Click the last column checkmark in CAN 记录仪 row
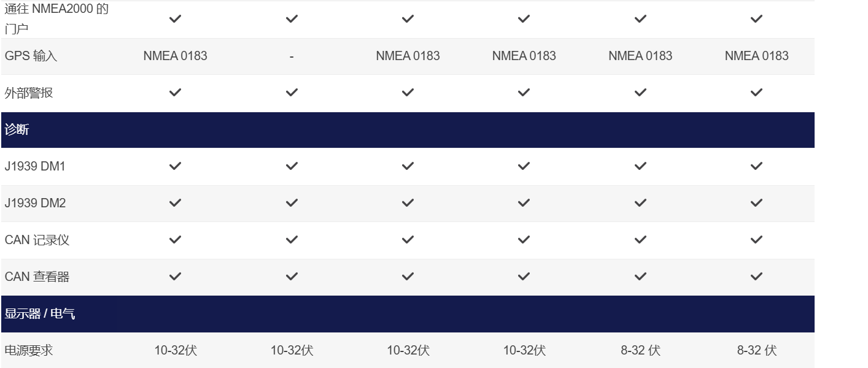The image size is (868, 368). click(756, 240)
